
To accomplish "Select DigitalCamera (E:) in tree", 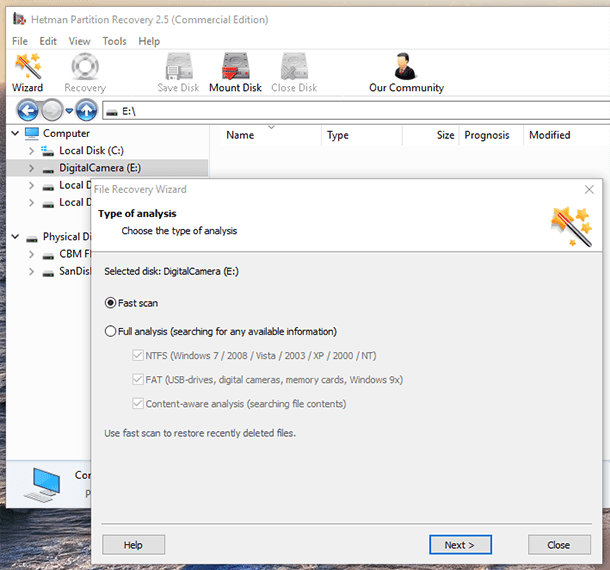I will pos(100,168).
